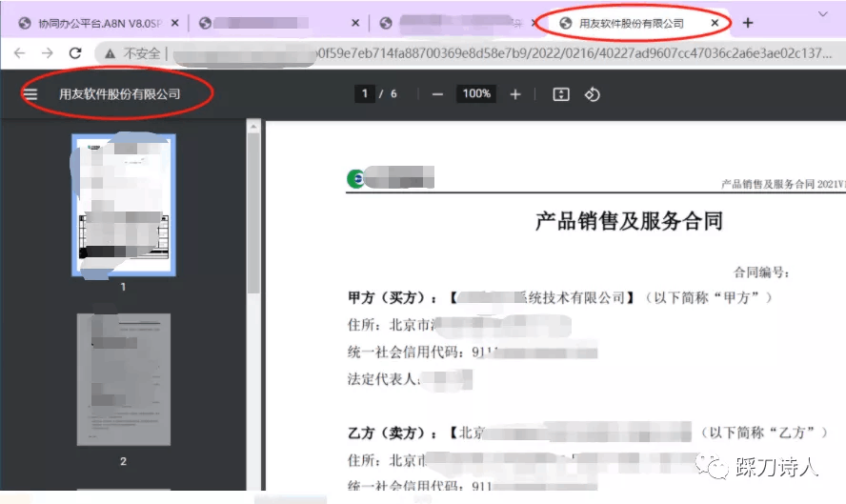Zoom in the PDF document
The height and width of the screenshot is (504, 846).
(x=515, y=94)
